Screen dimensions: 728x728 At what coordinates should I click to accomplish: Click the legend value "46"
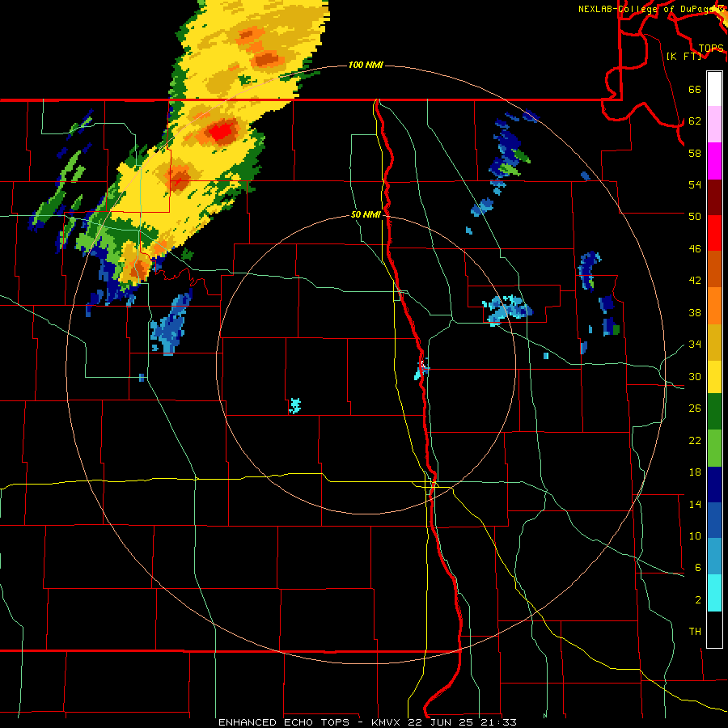point(695,249)
